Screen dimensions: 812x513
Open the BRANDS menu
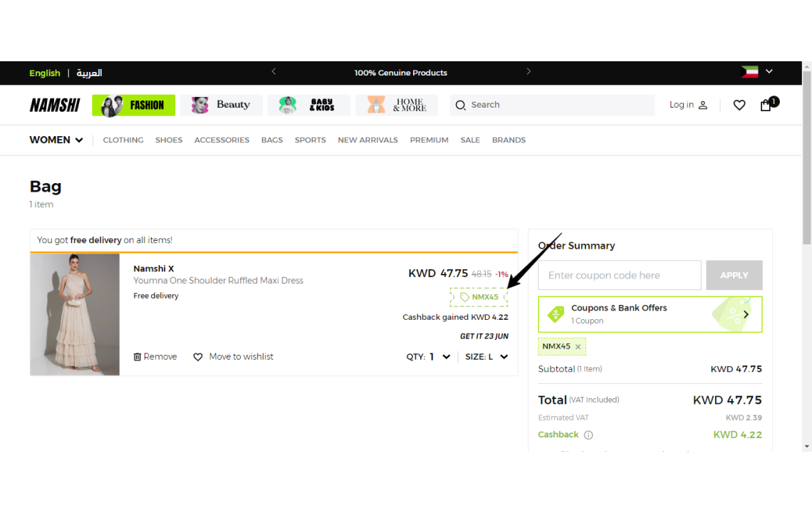point(509,140)
